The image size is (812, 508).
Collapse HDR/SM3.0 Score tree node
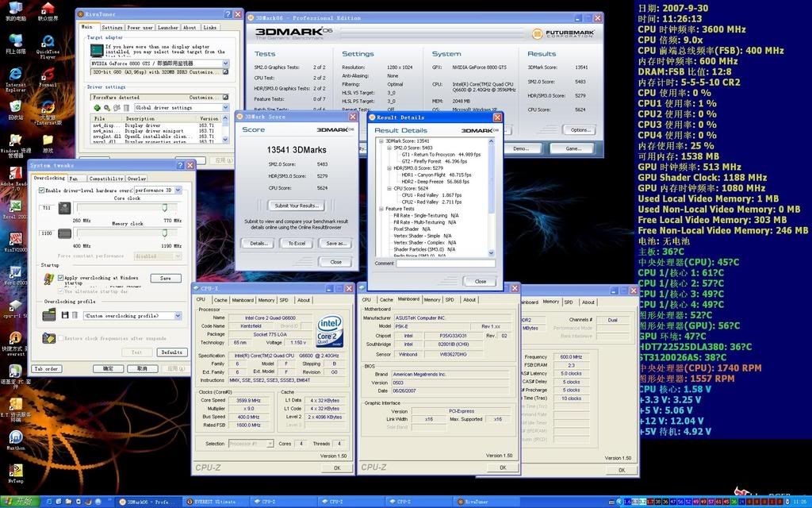pos(389,168)
